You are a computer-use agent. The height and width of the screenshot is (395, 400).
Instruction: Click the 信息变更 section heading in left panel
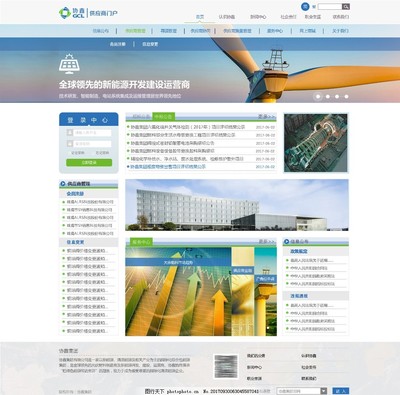pos(75,242)
